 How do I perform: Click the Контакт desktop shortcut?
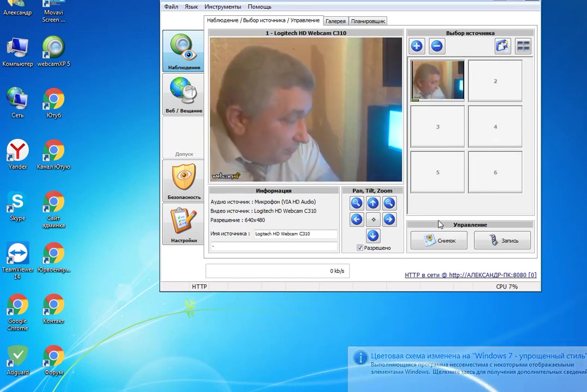click(x=53, y=309)
